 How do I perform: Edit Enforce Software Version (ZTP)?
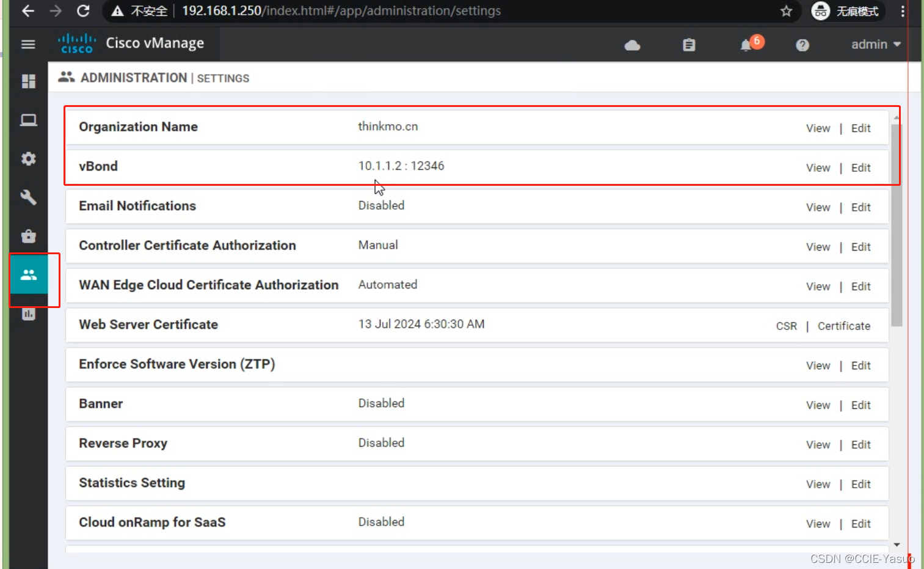tap(860, 365)
